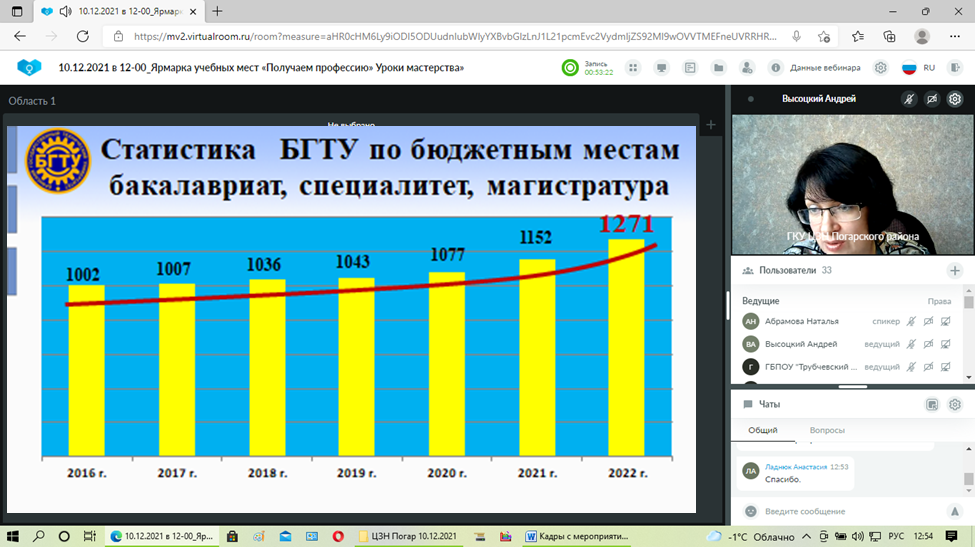This screenshot has height=547, width=975.
Task: Open role dropdown ведущий for ГБПОУ Трубчевский
Action: tap(882, 367)
